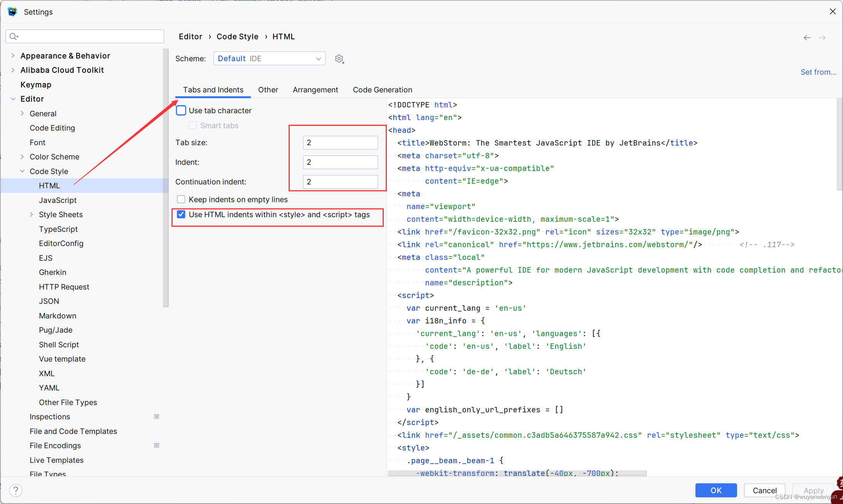Image resolution: width=843 pixels, height=504 pixels.
Task: Select HTTP Request code style entry
Action: pos(64,287)
